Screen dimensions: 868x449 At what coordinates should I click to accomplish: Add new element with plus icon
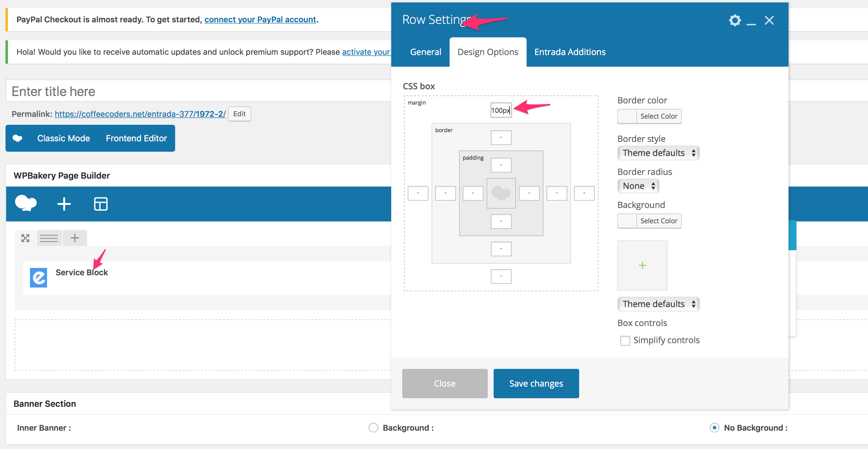point(64,204)
